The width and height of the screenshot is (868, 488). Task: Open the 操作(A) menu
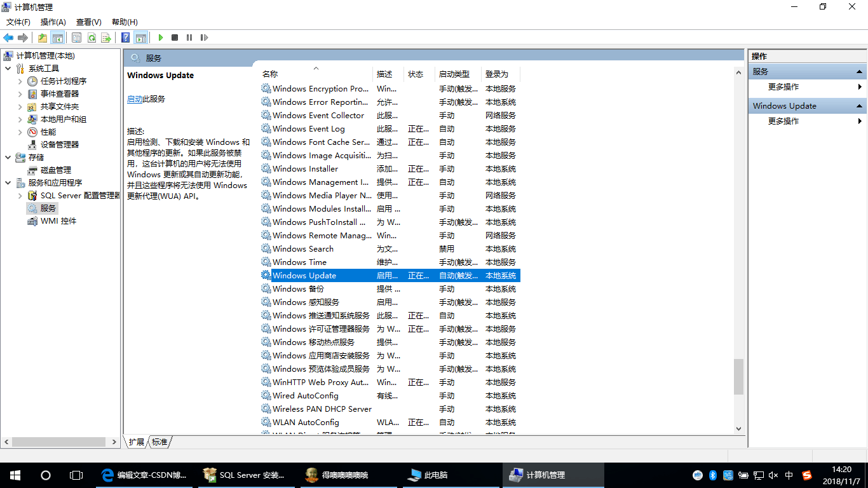coord(53,22)
